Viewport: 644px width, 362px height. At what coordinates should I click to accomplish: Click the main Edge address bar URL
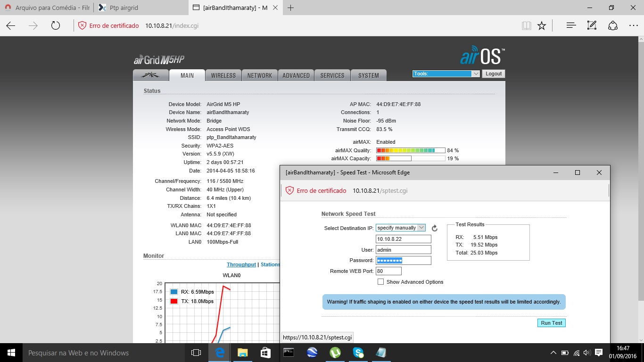172,25
